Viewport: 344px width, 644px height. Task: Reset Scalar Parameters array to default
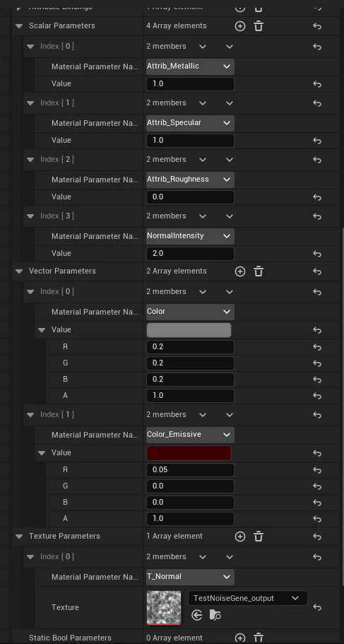pos(317,26)
